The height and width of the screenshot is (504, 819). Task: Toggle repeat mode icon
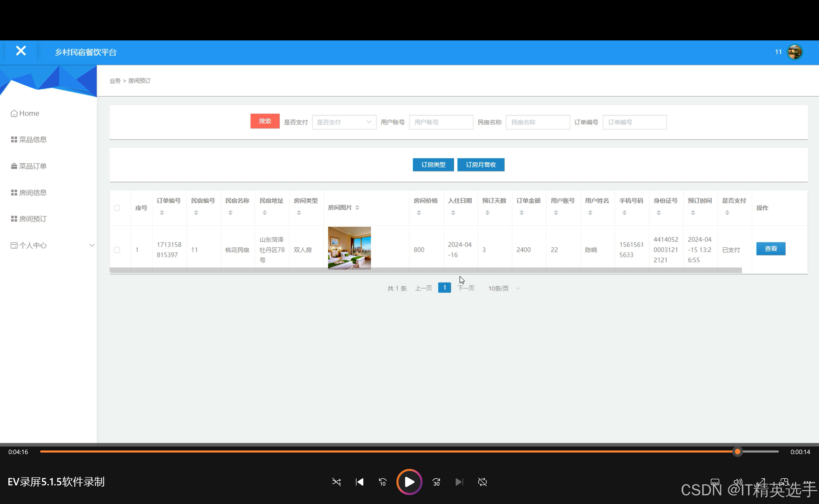482,482
